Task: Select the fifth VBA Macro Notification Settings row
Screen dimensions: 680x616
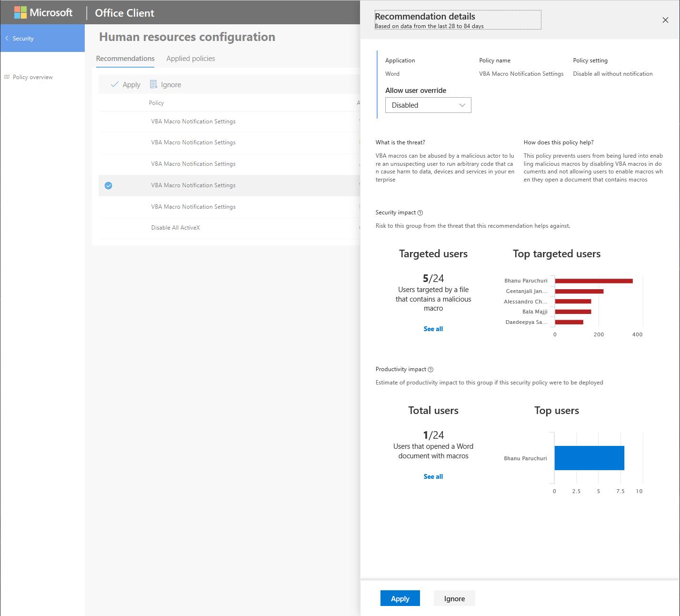Action: coord(229,207)
